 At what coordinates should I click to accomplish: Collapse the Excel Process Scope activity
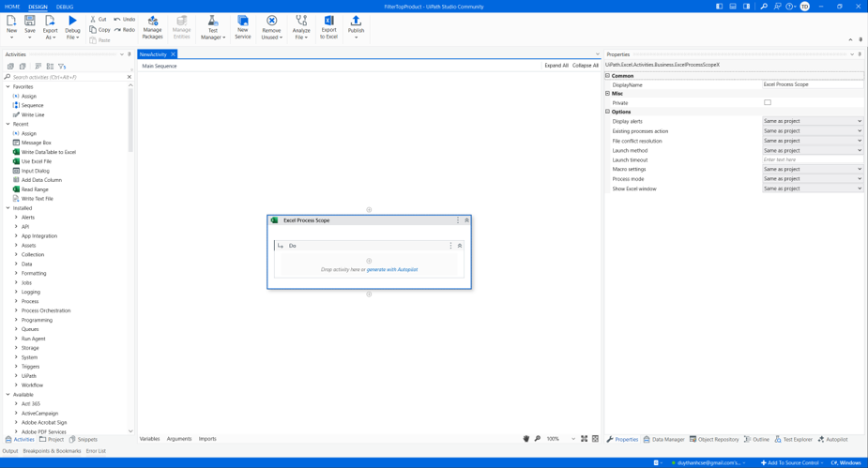point(466,220)
